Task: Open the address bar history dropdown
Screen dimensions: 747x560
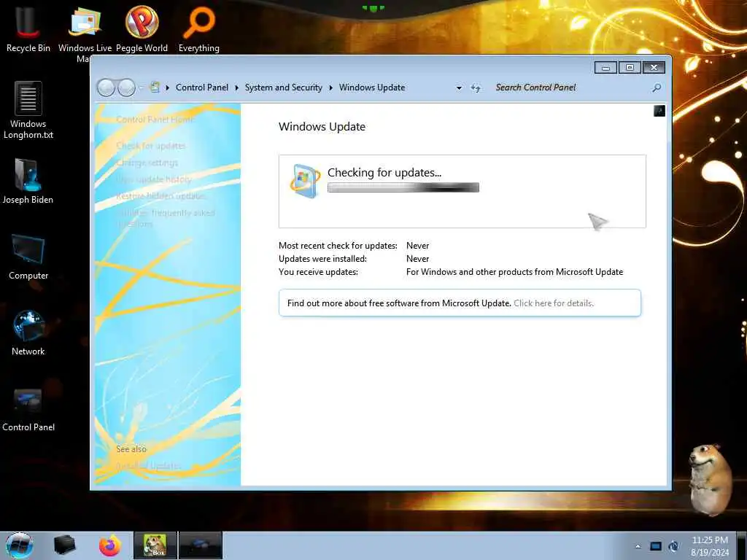Action: point(459,87)
